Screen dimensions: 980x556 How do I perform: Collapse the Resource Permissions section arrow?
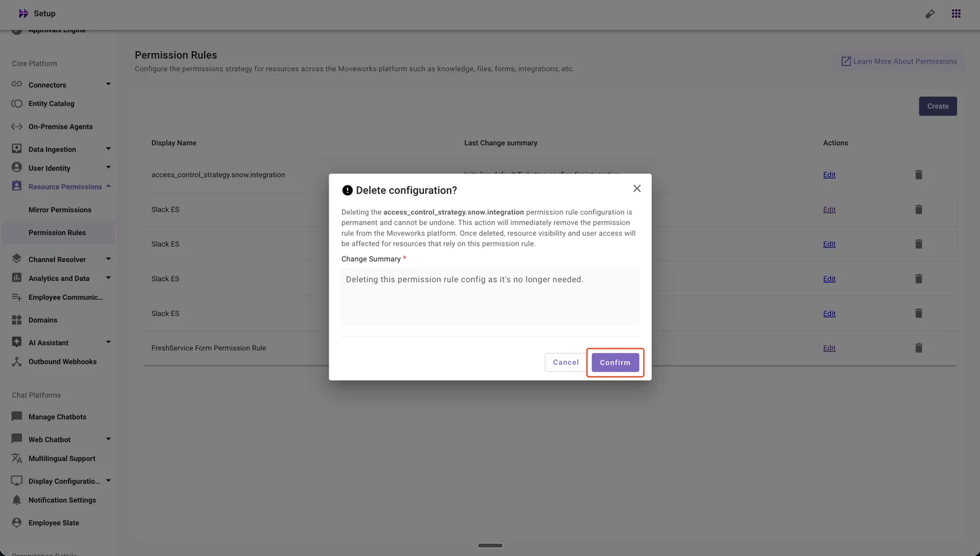(x=108, y=186)
